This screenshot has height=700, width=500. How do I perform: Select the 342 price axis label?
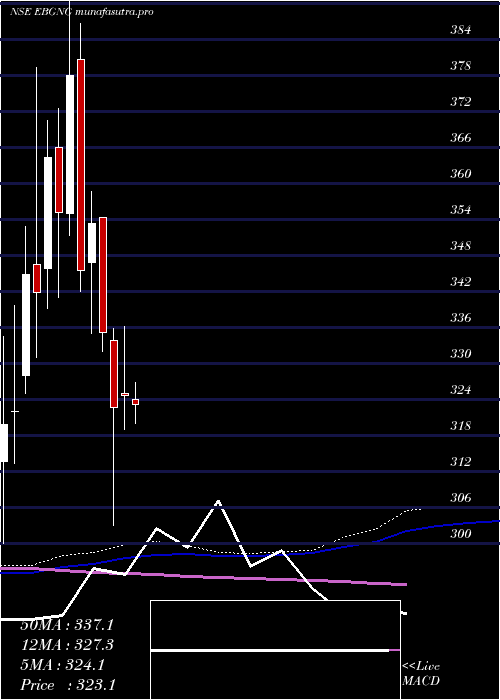pyautogui.click(x=460, y=282)
